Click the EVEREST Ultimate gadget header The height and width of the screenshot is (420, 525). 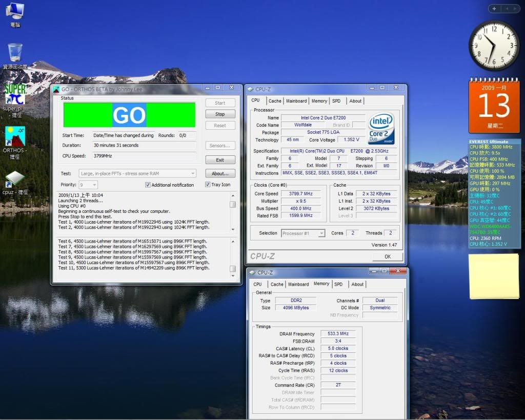tap(489, 142)
